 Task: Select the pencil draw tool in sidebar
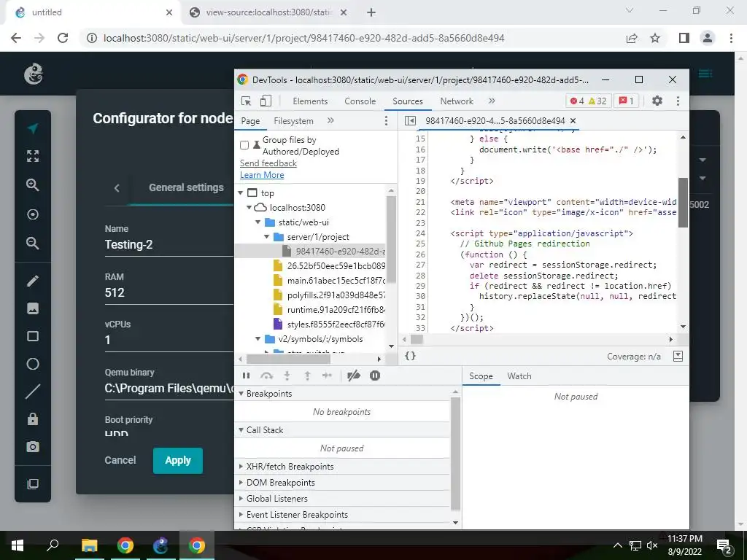pyautogui.click(x=32, y=281)
